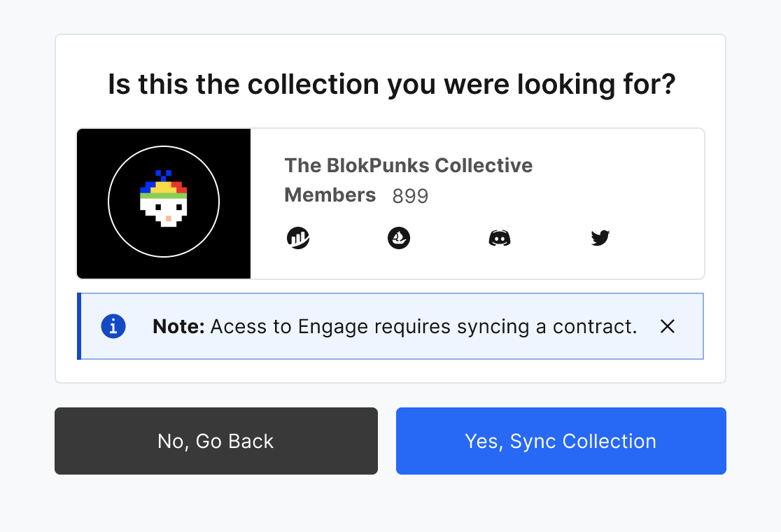Viewport: 781px width, 532px height.
Task: Open the collection's Discord icon link
Action: [x=499, y=238]
